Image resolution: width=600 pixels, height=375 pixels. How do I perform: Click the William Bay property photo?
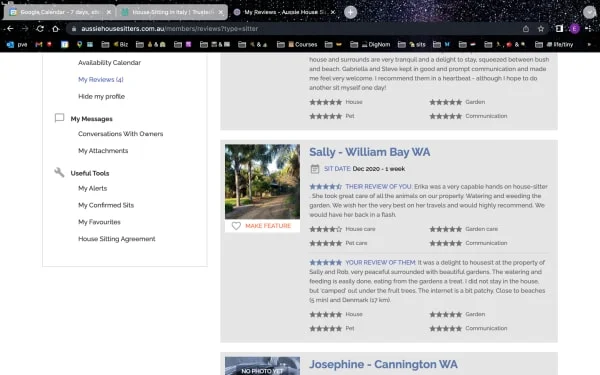[262, 181]
